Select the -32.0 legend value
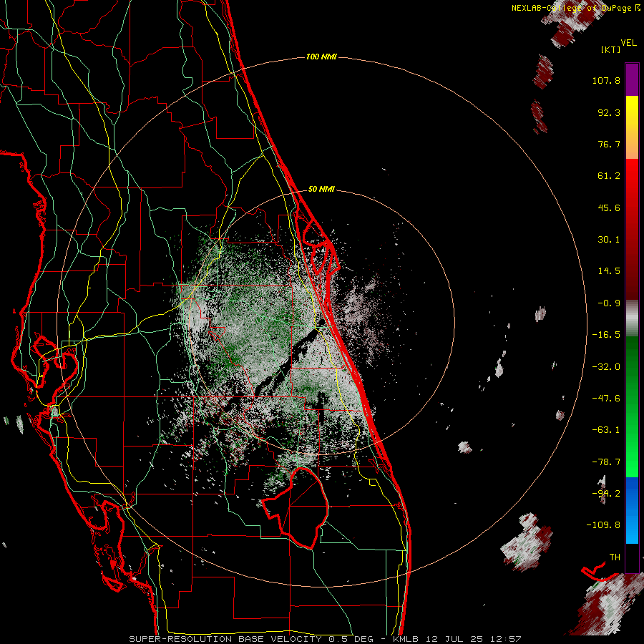The height and width of the screenshot is (644, 644). coord(606,367)
